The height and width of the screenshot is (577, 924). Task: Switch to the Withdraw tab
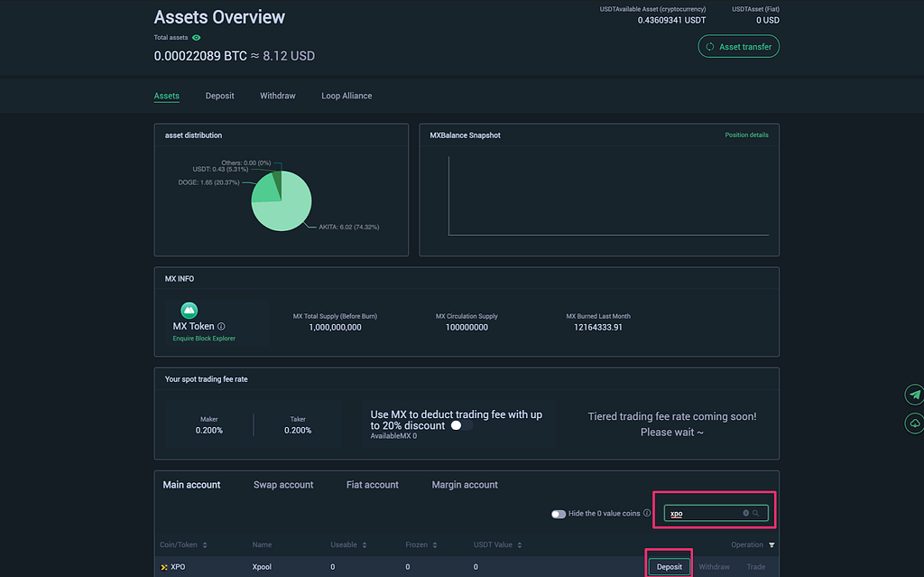[x=278, y=96]
